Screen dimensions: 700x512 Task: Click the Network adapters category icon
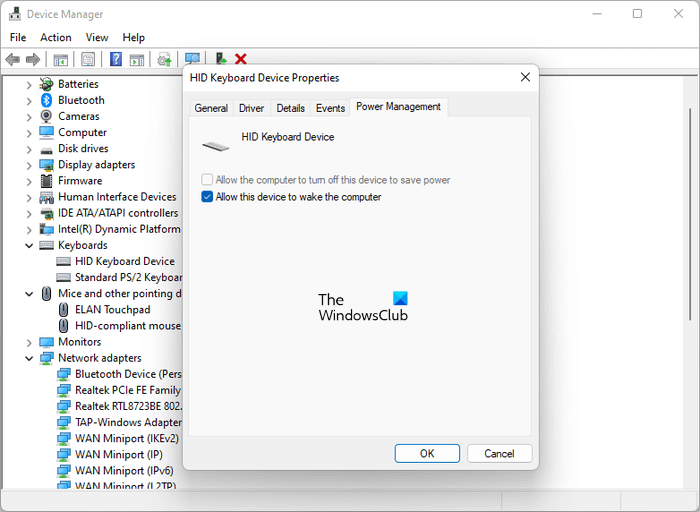click(x=46, y=358)
